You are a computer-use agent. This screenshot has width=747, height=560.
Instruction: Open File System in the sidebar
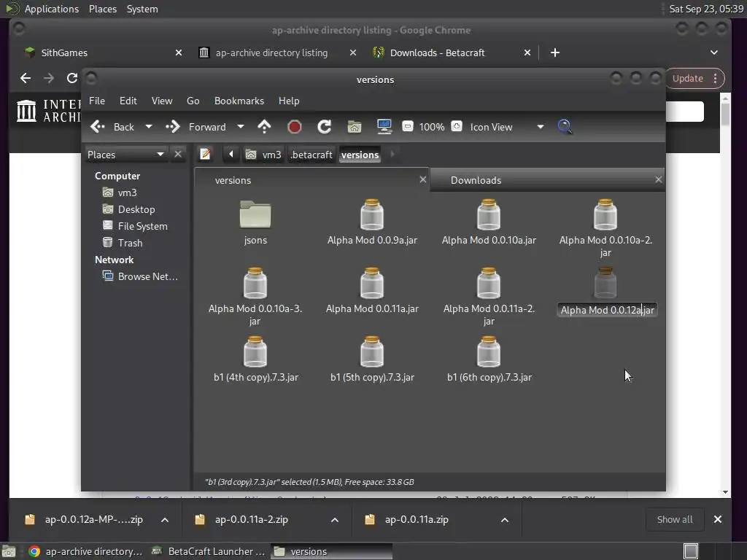[136, 226]
